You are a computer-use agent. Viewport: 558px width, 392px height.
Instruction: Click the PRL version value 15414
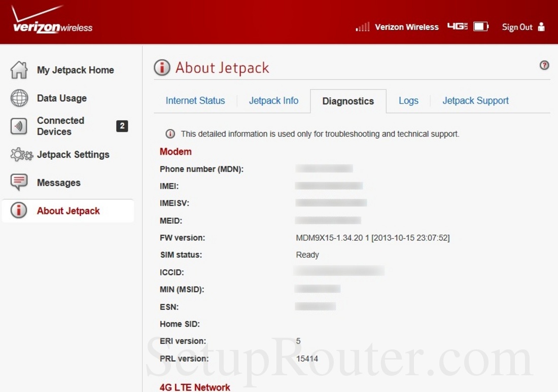click(x=307, y=359)
